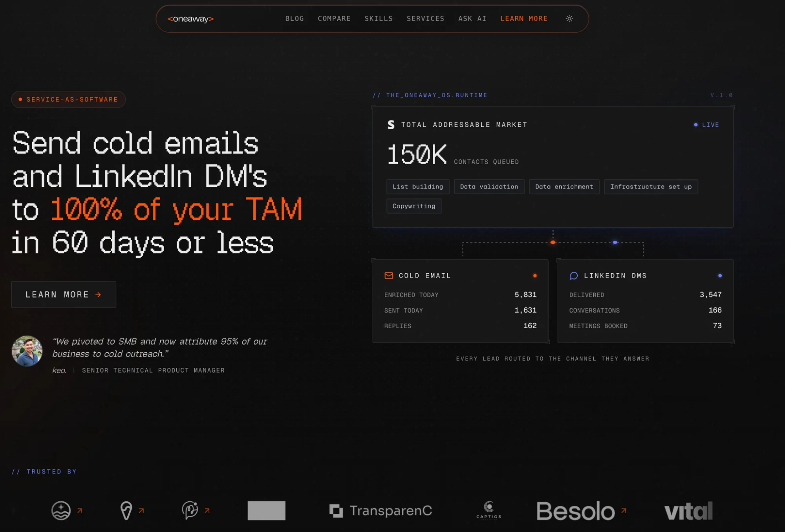Image resolution: width=785 pixels, height=532 pixels.
Task: Click the oneaway logo in navbar
Action: (190, 19)
